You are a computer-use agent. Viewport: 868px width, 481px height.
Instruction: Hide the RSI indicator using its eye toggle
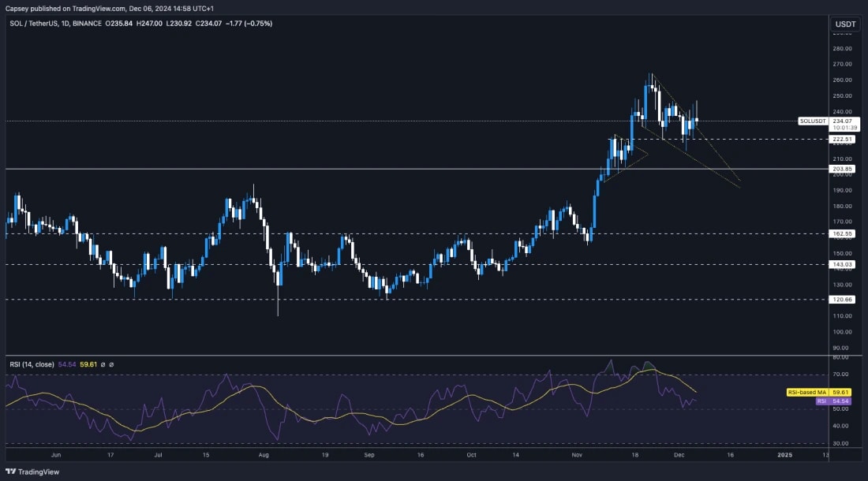point(103,364)
